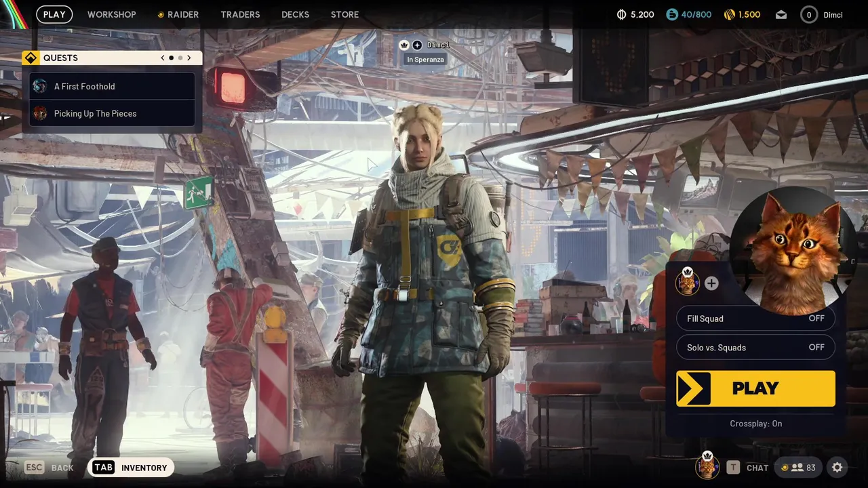This screenshot has height=488, width=868.
Task: Click the coin currency icon showing 5,200
Action: click(622, 14)
